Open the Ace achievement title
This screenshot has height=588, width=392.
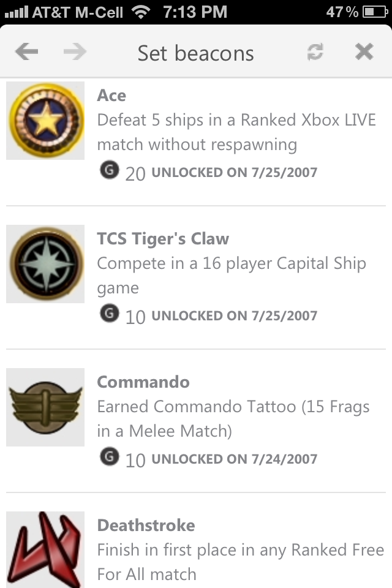[111, 96]
